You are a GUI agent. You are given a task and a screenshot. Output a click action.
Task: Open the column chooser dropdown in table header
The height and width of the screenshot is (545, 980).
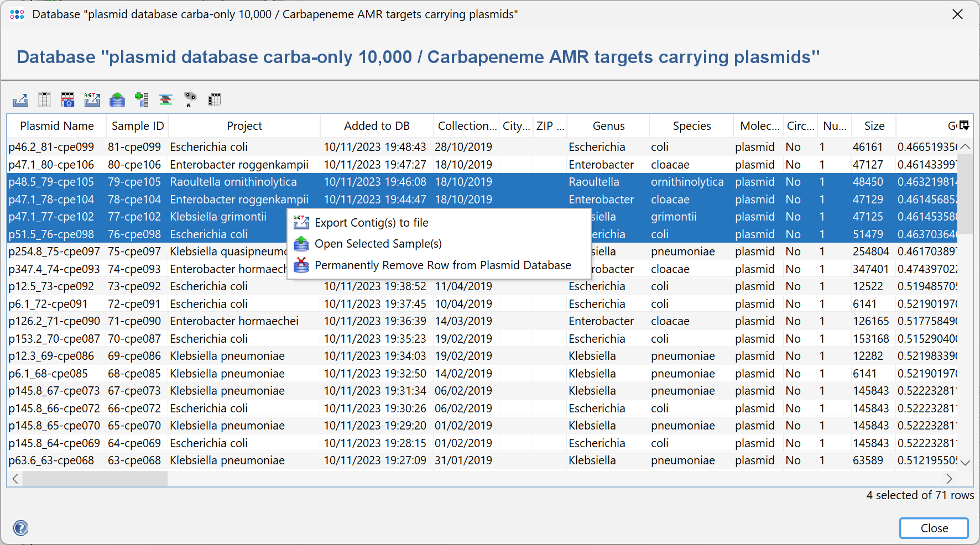coord(964,125)
